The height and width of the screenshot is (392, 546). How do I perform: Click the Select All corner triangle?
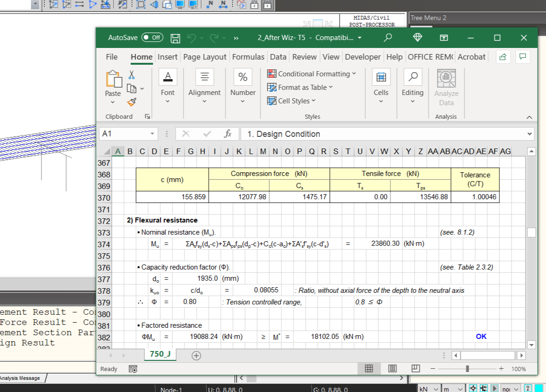tap(108, 151)
